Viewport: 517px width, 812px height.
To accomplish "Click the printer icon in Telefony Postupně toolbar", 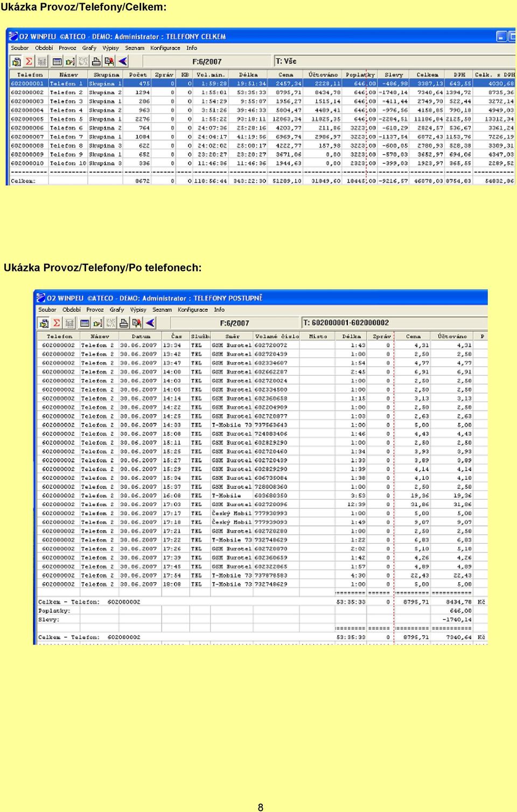I will coord(124,323).
